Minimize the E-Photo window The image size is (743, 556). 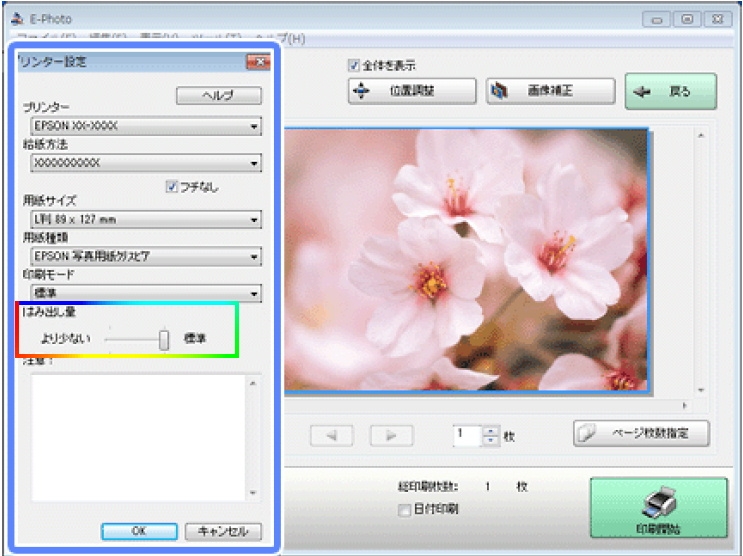tap(657, 19)
